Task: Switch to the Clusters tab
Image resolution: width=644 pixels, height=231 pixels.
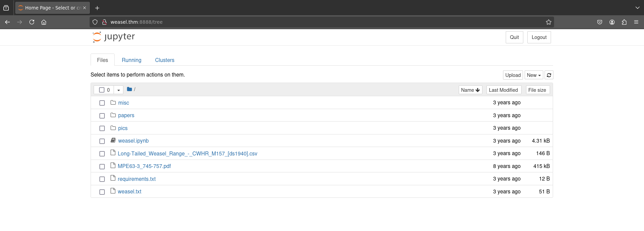Action: click(x=165, y=60)
